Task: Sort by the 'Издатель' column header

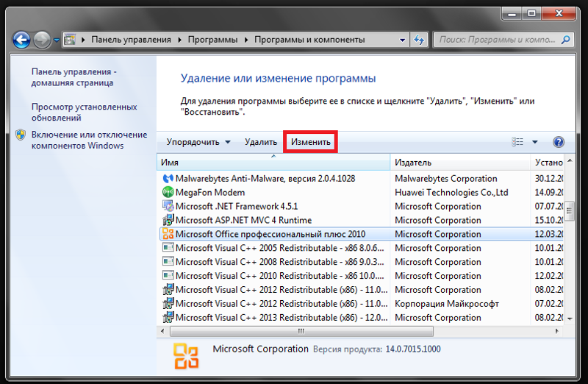Action: coord(460,162)
